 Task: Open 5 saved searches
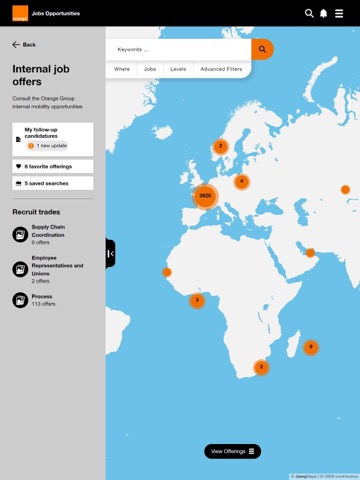pyautogui.click(x=53, y=183)
